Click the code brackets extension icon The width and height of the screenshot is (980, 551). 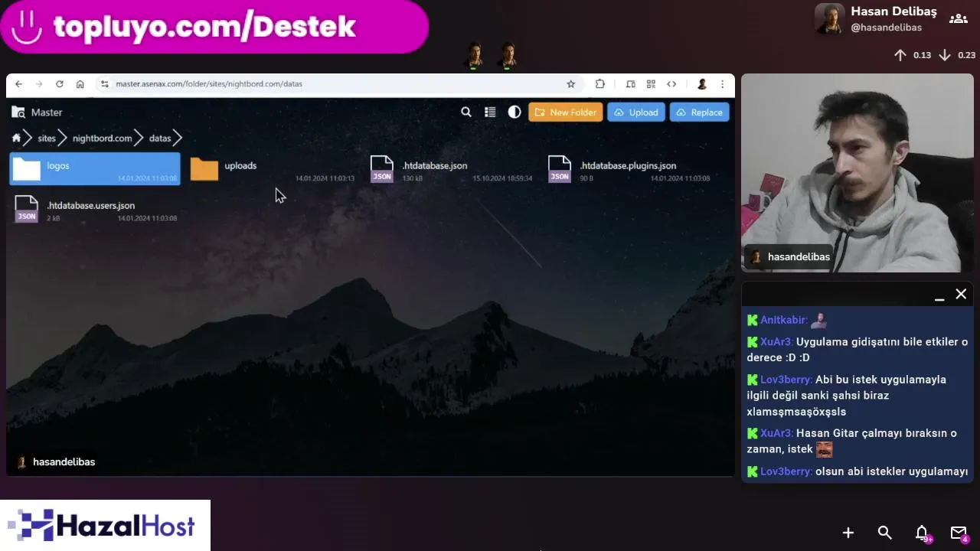pos(671,84)
